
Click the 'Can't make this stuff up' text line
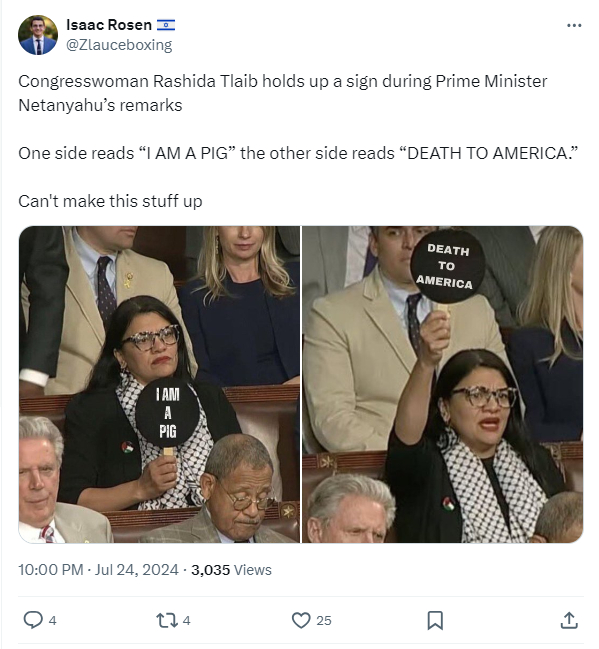click(x=110, y=201)
